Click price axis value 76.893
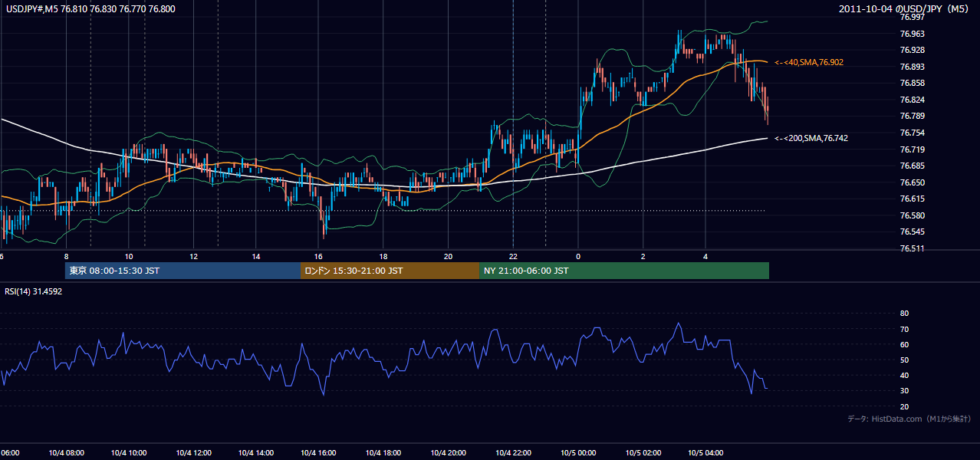The width and height of the screenshot is (980, 460). point(912,67)
